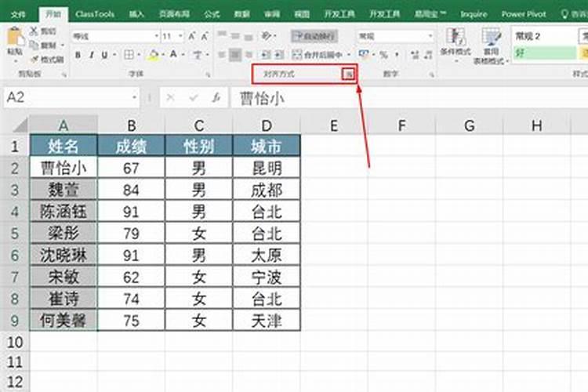The height and width of the screenshot is (392, 588).
Task: Toggle Italic formatting
Action: coord(91,55)
